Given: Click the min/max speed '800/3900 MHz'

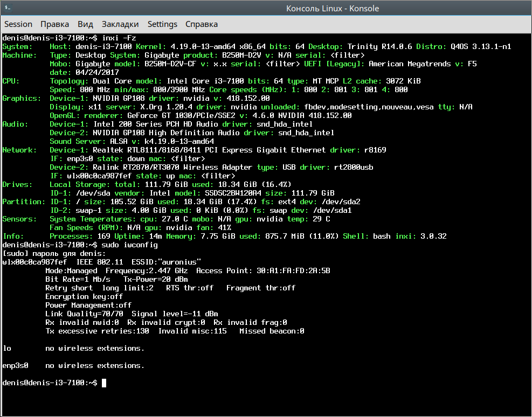Looking at the screenshot, I should (179, 90).
